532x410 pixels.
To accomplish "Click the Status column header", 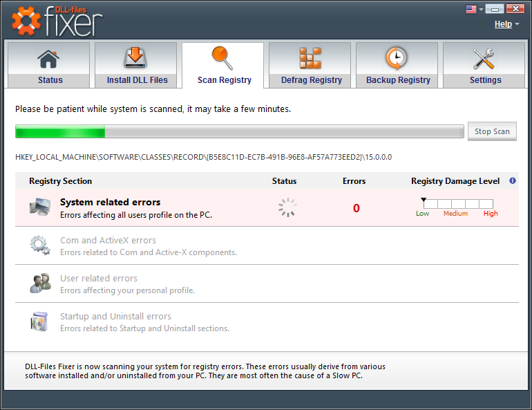I will click(285, 181).
